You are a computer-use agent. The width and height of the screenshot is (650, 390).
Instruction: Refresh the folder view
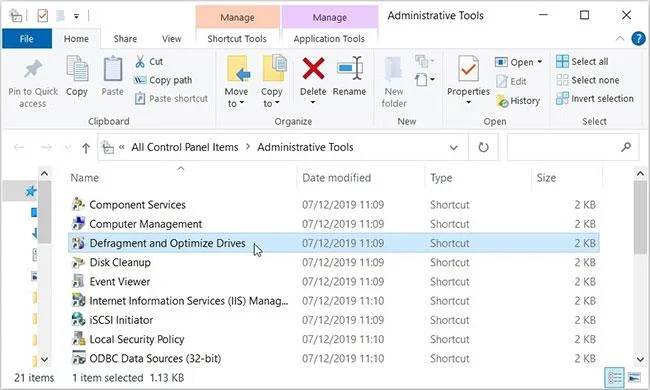pos(483,147)
